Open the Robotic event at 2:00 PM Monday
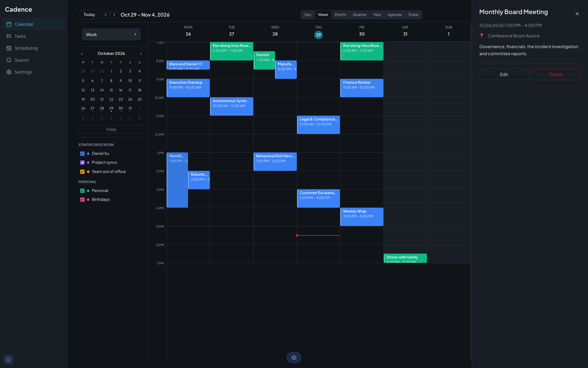Image resolution: width=588 pixels, height=368 pixels. [x=199, y=180]
